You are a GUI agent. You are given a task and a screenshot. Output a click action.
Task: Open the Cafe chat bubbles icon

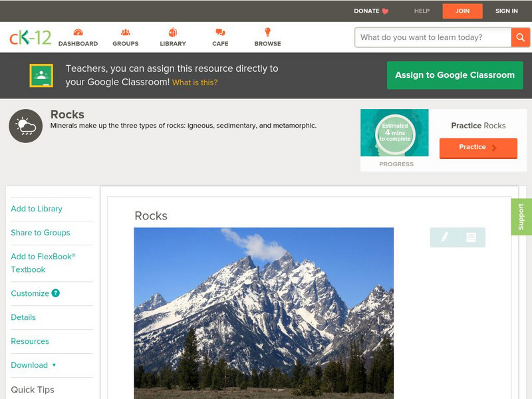(220, 32)
